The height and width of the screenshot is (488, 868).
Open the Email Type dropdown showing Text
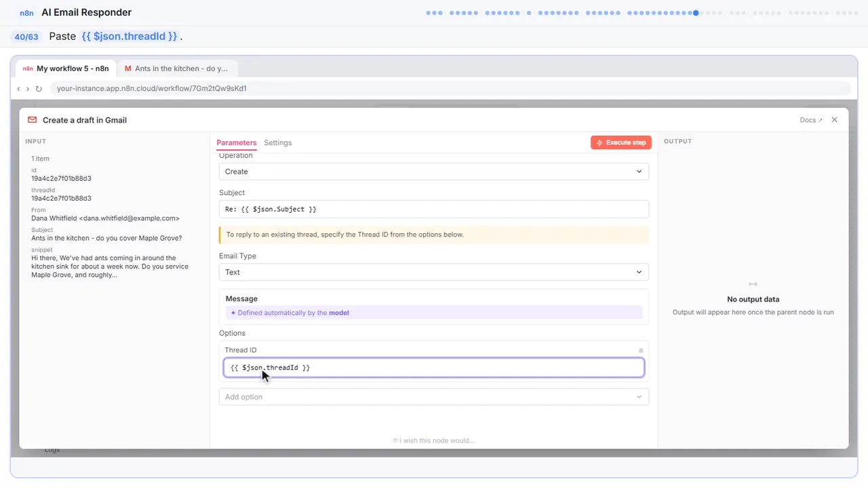pyautogui.click(x=434, y=272)
